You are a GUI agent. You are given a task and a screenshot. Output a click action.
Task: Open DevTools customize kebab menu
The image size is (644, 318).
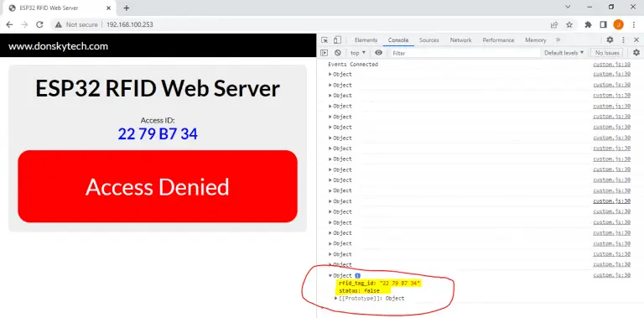(x=623, y=39)
